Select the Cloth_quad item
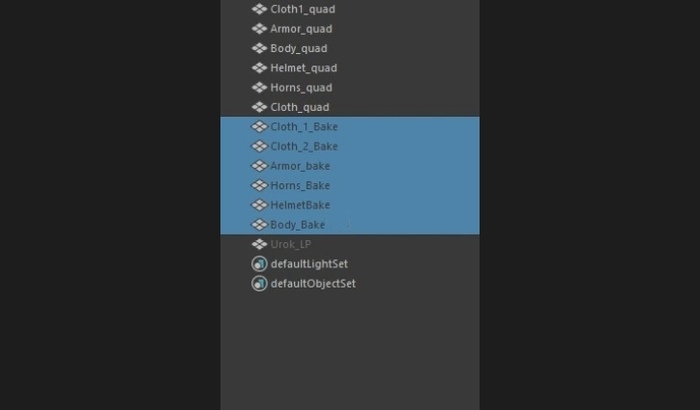This screenshot has height=410, width=700. [350, 107]
